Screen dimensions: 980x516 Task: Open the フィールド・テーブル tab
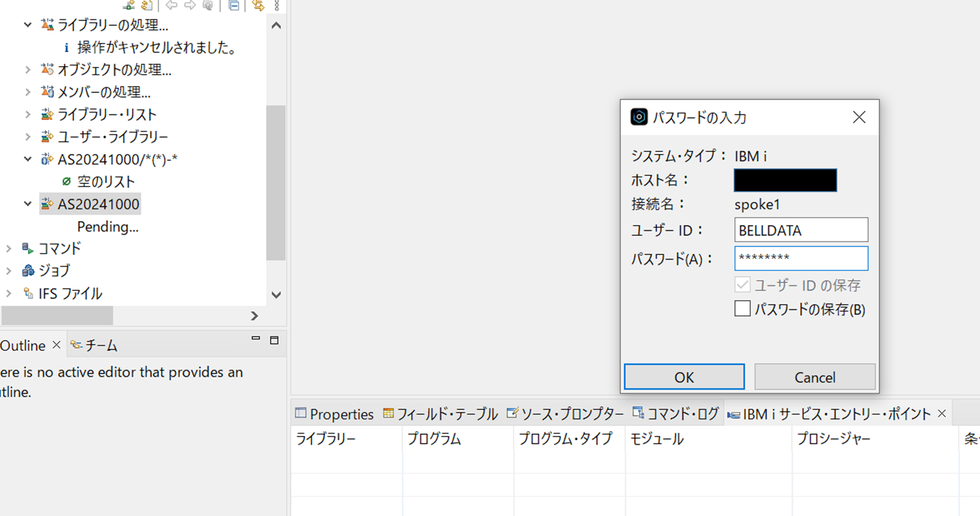(x=441, y=414)
